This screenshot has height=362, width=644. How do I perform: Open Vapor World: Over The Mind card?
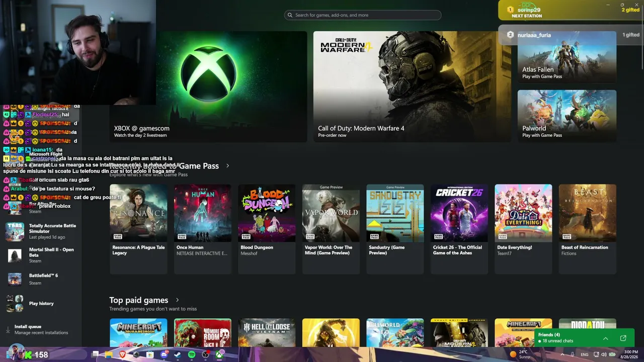point(331,229)
